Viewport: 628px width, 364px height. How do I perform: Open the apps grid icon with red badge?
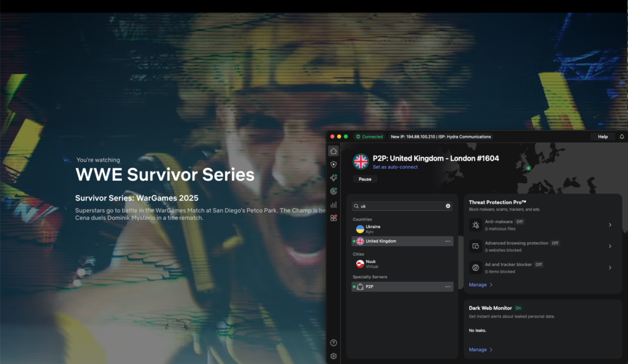(333, 218)
